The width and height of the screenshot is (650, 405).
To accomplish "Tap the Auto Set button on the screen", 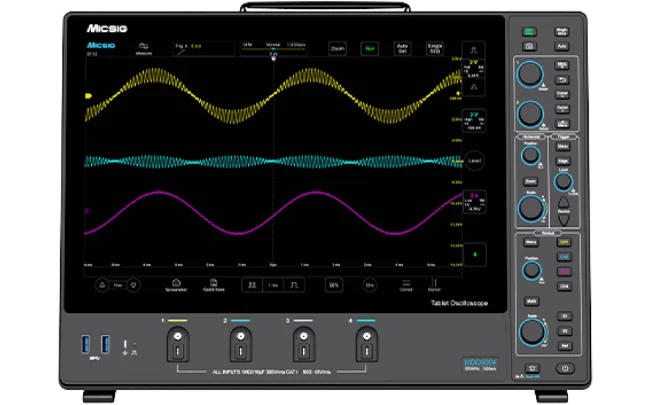I will tap(402, 49).
